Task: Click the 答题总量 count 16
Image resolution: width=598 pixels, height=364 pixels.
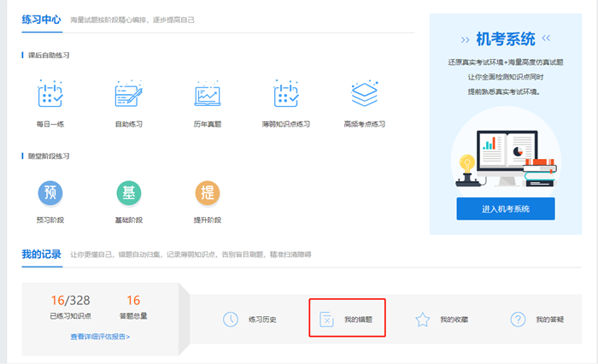Action: click(x=133, y=300)
